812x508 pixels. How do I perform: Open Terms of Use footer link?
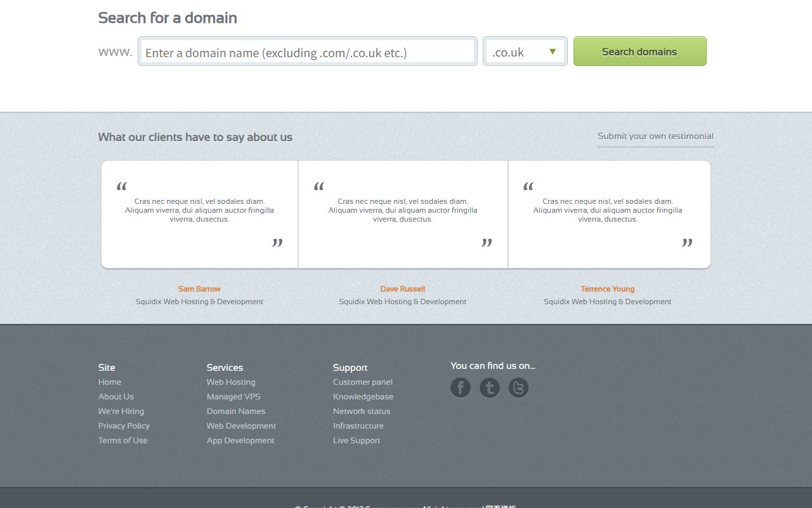(x=123, y=441)
